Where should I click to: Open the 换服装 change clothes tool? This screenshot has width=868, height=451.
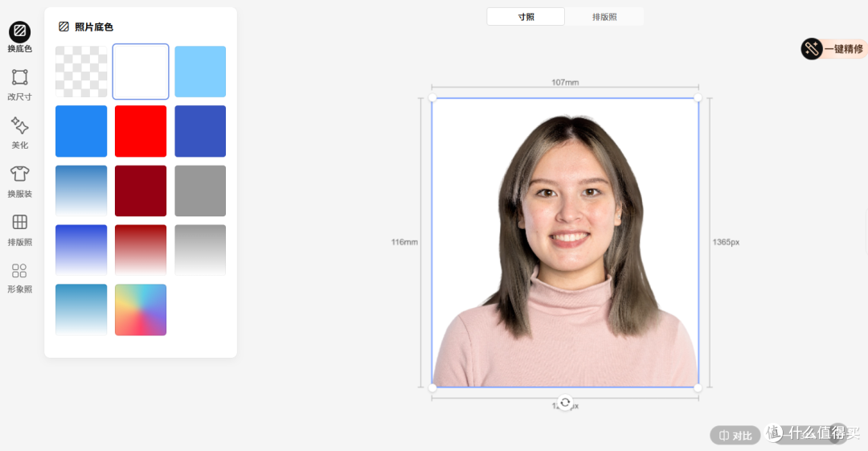pyautogui.click(x=19, y=182)
